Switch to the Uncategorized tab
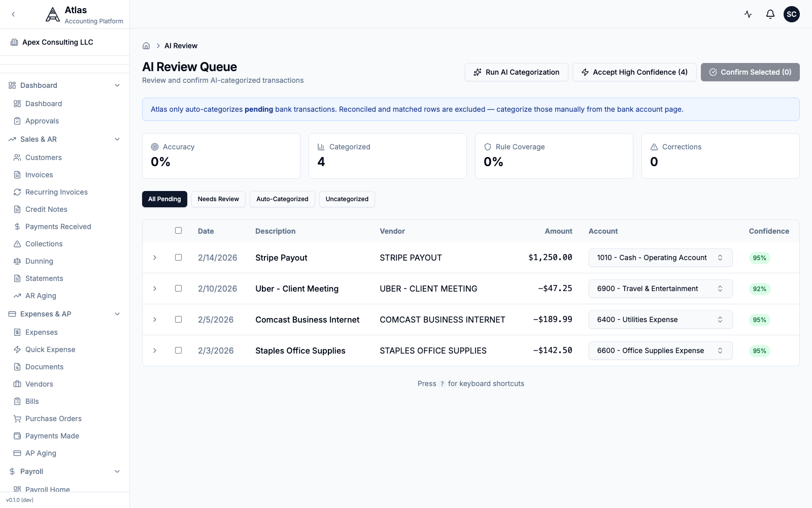The image size is (812, 508). (347, 199)
